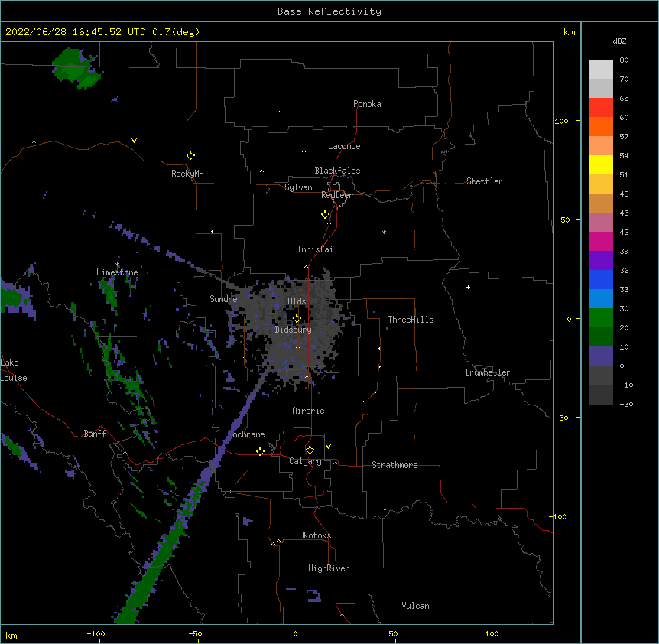Click the km unit label at top right
Viewport: 659px width, 644px height.
click(x=570, y=32)
